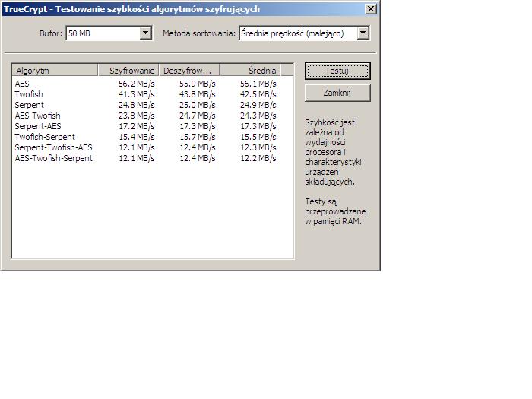Click the TrueCrypt window title bar text

[x=131, y=9]
